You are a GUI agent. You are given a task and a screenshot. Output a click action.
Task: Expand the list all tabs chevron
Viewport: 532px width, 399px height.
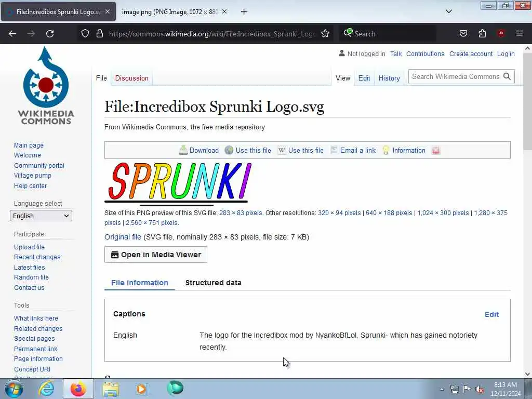click(x=448, y=11)
